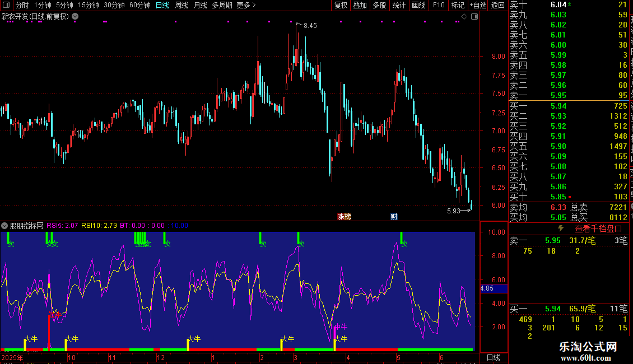Click the lightning icon beside 查看千档盘口

(x=561, y=228)
